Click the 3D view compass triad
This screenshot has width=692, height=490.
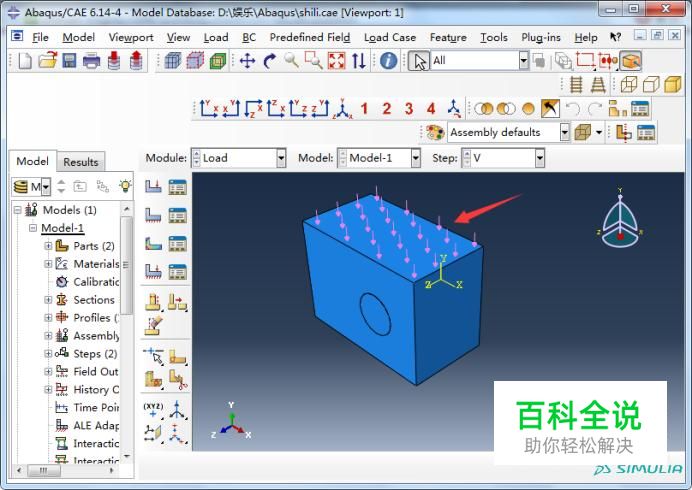(x=620, y=221)
